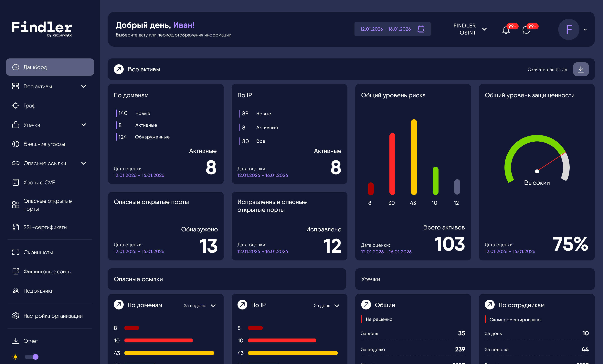Expand the Все активы sidebar menu

click(83, 86)
